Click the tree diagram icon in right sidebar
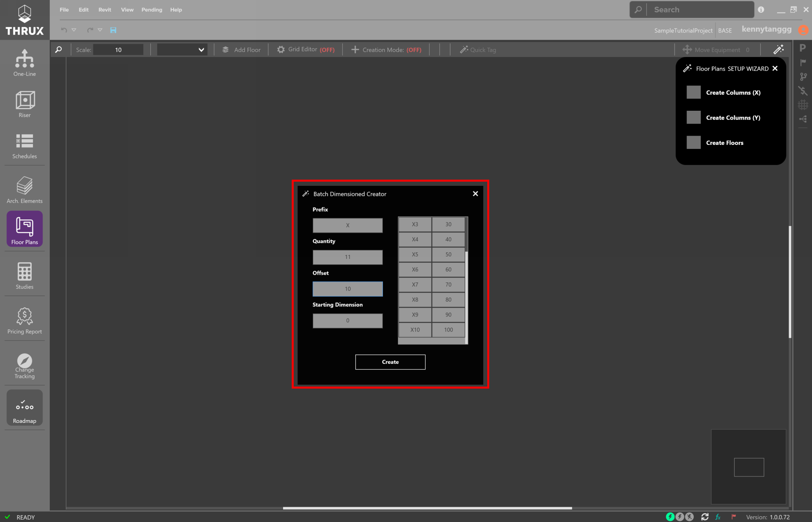The image size is (812, 522). click(x=803, y=119)
